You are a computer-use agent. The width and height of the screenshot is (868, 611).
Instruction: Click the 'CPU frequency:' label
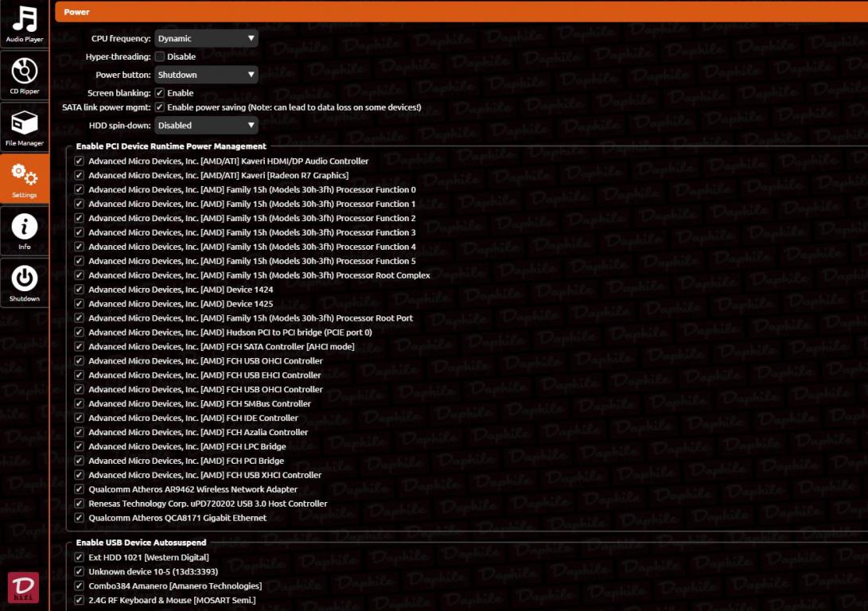[x=121, y=38]
